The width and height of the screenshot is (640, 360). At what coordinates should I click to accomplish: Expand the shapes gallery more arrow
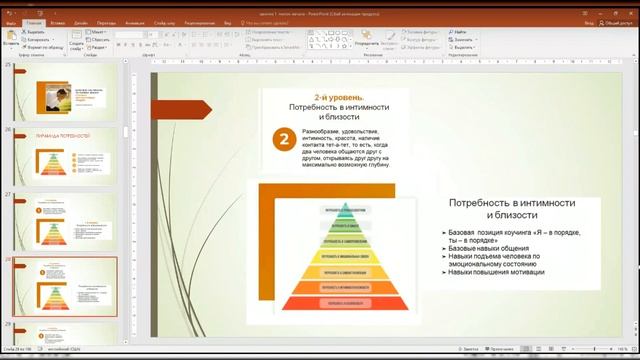click(351, 47)
